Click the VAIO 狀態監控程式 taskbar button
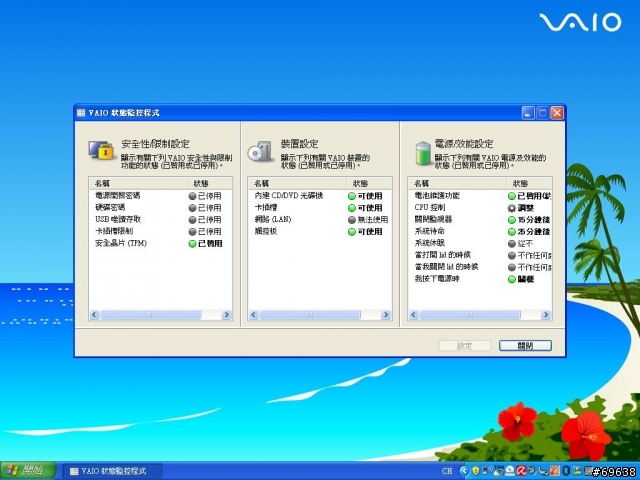Screen dimensions: 640x480 (112, 471)
